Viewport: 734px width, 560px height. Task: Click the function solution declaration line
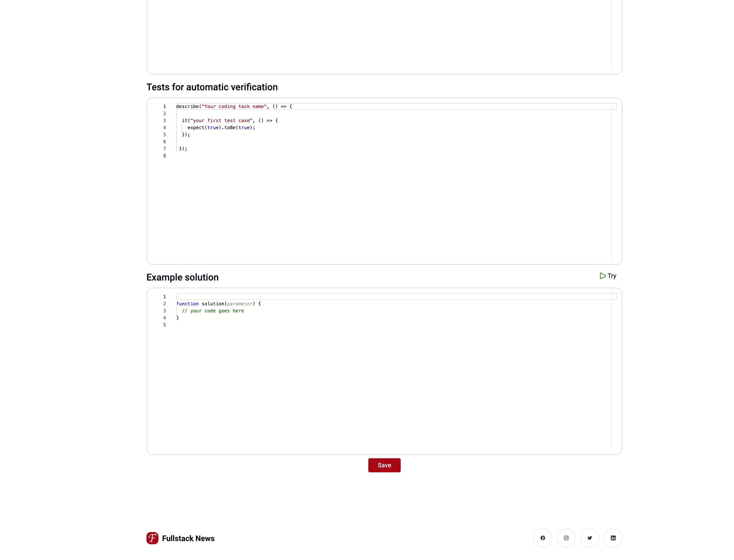pyautogui.click(x=218, y=304)
